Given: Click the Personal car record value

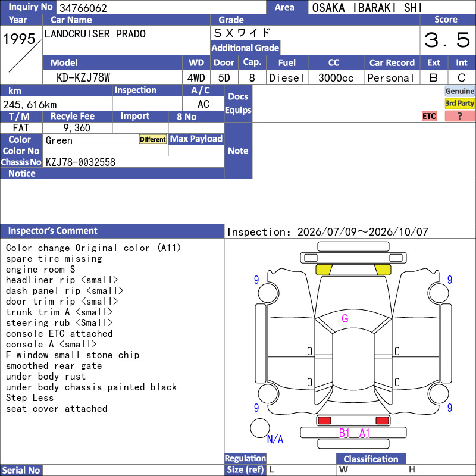Looking at the screenshot, I should pos(391,78).
